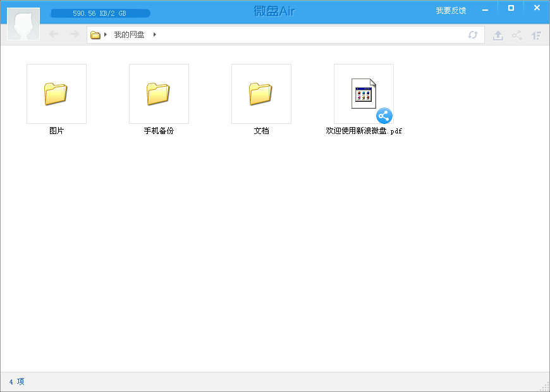
Task: Click the share toolbar icon
Action: 516,35
